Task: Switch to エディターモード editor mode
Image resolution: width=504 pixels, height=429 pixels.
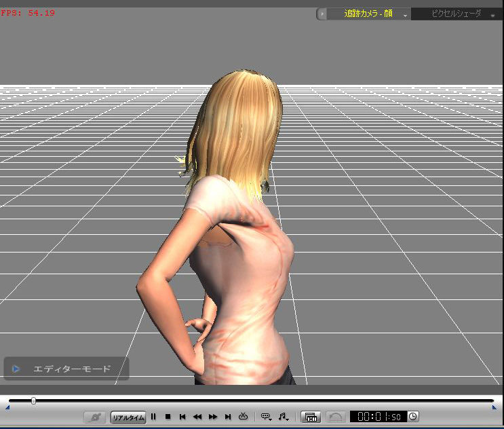Action: [66, 369]
